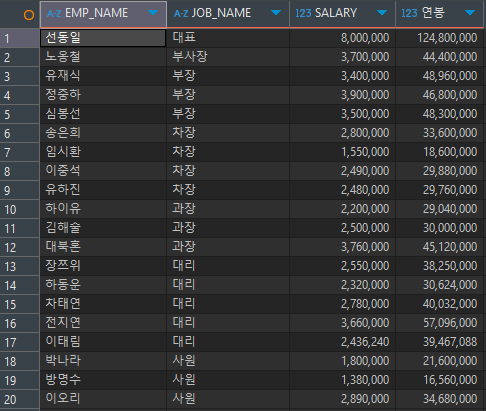This screenshot has height=411, width=486.
Task: Click the 123 type icon beside SALARY
Action: point(303,13)
